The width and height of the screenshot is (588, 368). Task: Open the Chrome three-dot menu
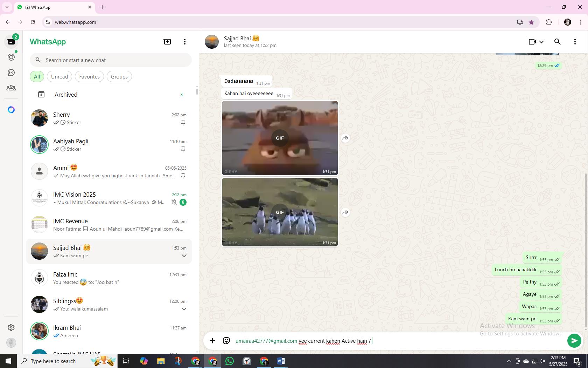(580, 22)
